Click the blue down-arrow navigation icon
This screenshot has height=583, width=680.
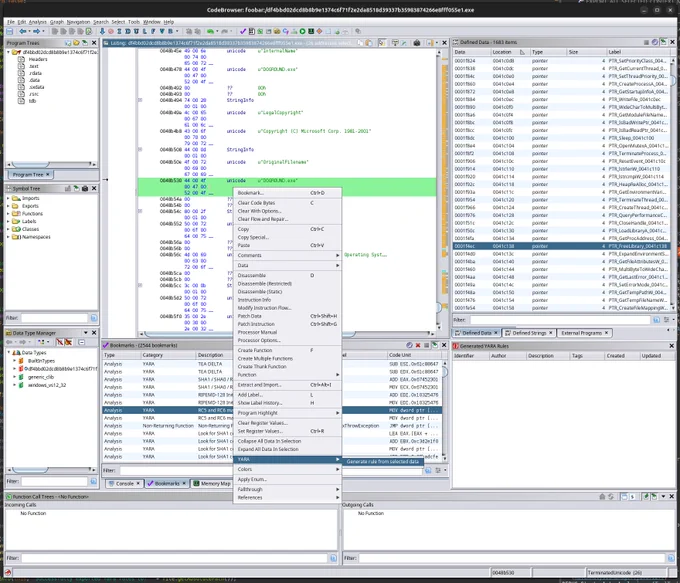(x=102, y=31)
